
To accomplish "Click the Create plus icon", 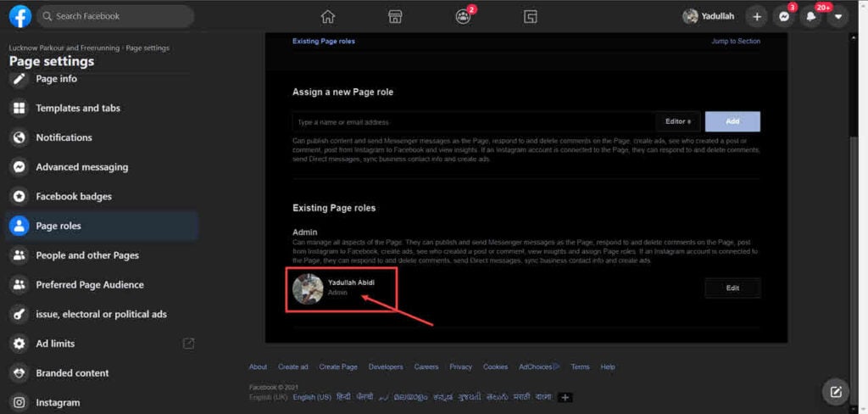I will point(757,17).
